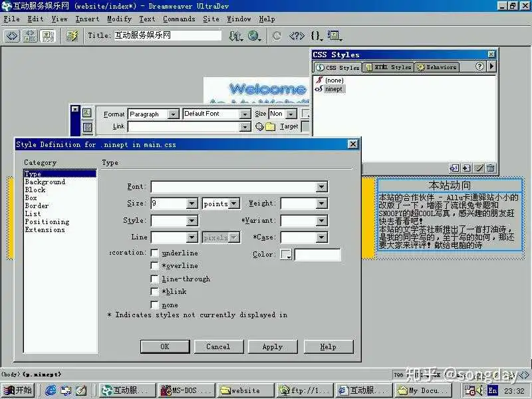Viewport: 532px width, 399px height.
Task: Check the line-through checkbox
Action: pyautogui.click(x=155, y=279)
